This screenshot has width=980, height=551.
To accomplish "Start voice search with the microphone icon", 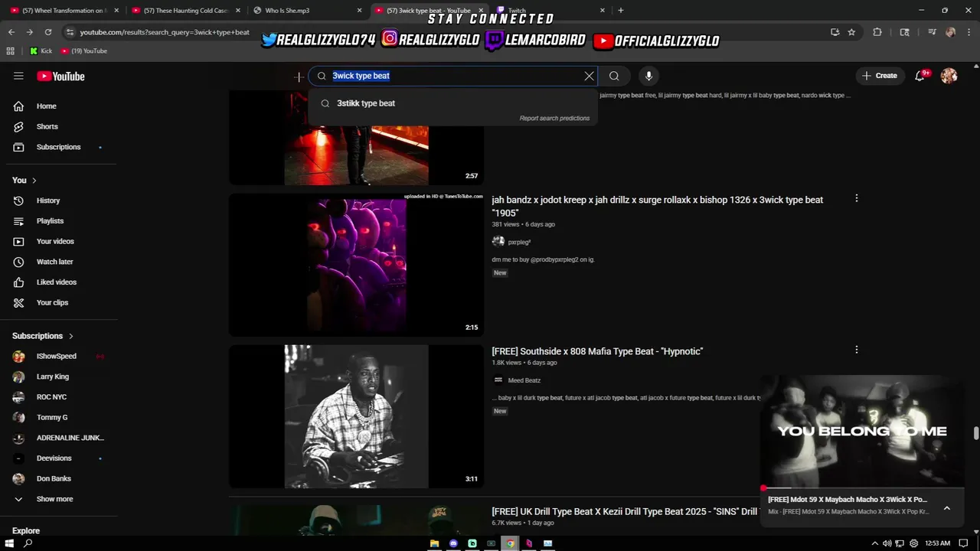I will 648,76.
